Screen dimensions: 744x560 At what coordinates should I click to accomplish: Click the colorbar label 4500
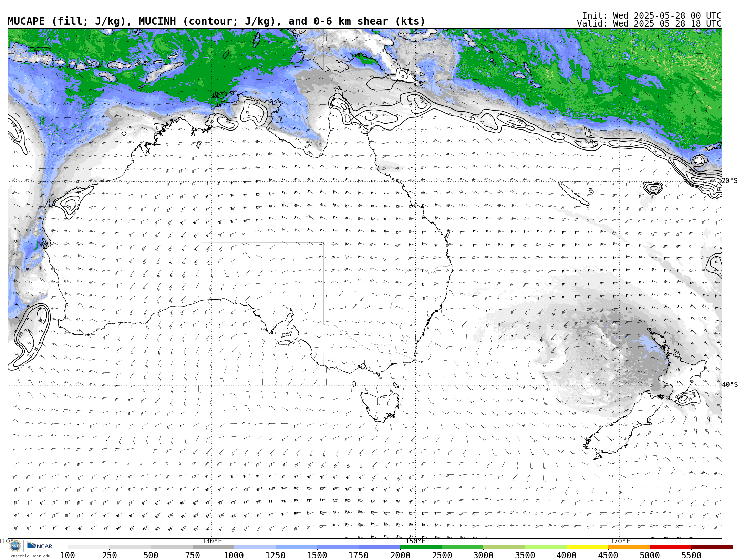click(x=608, y=555)
